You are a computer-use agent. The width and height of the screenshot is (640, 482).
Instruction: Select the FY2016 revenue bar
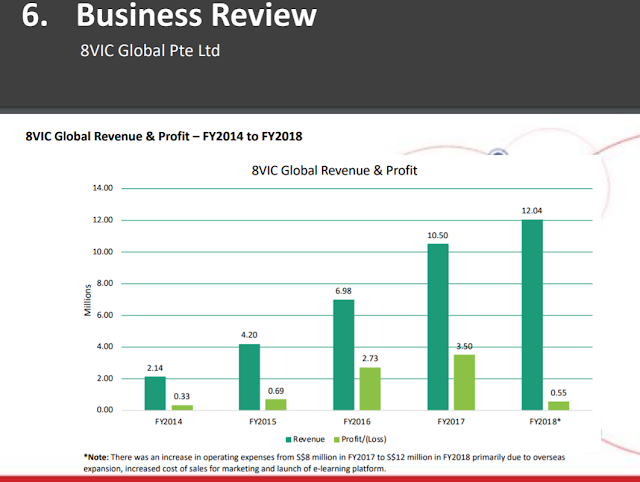click(x=344, y=355)
